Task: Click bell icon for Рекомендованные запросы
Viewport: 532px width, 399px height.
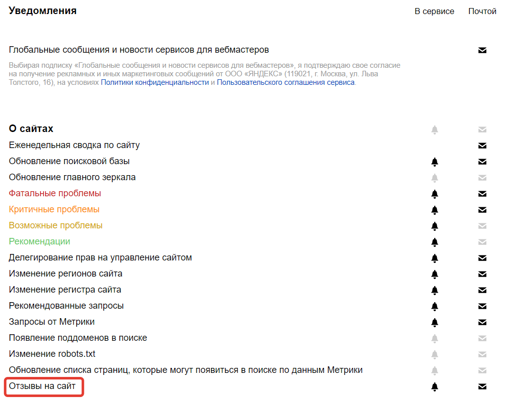Action: [x=435, y=306]
